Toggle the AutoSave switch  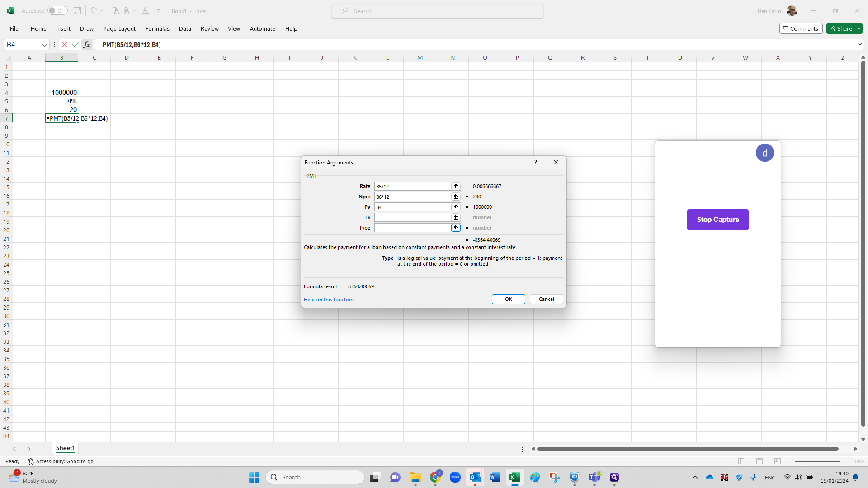point(57,11)
